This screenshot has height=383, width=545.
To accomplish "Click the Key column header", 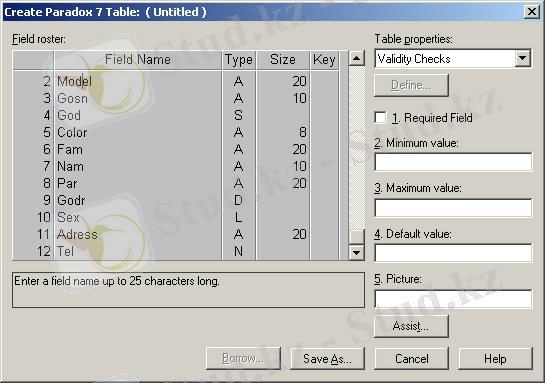I will [325, 60].
